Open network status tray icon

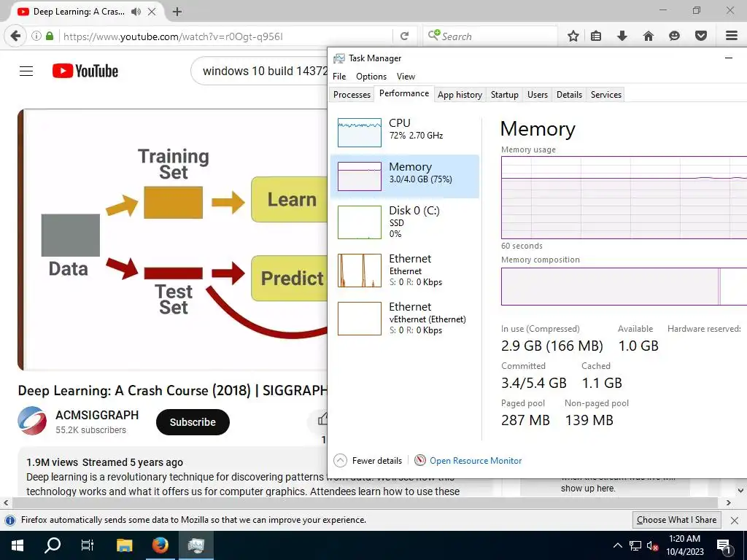point(635,545)
